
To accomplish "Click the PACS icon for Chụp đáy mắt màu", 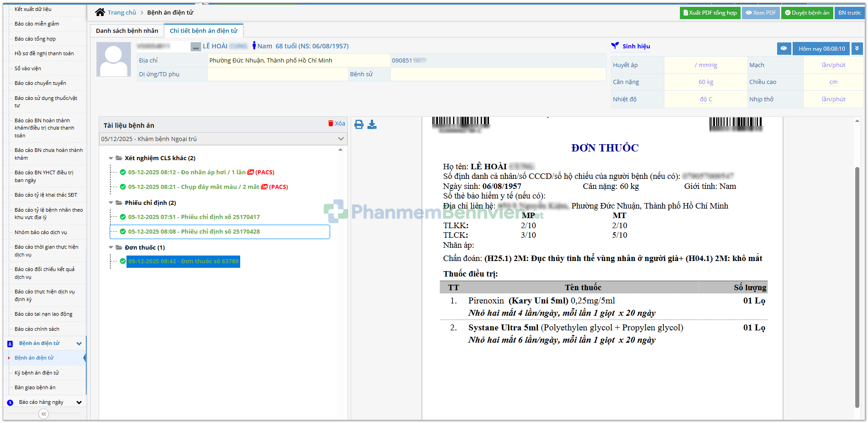I will tap(264, 187).
